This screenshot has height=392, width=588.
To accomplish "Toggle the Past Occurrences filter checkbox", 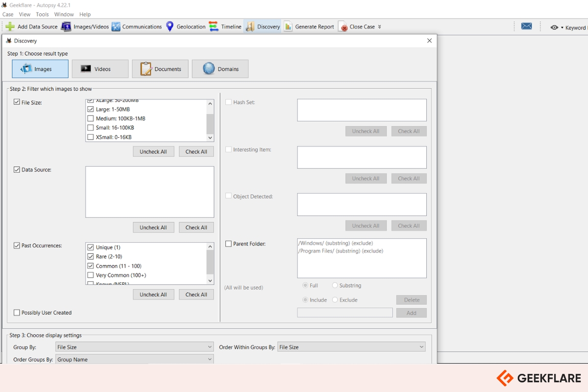I will pyautogui.click(x=17, y=245).
